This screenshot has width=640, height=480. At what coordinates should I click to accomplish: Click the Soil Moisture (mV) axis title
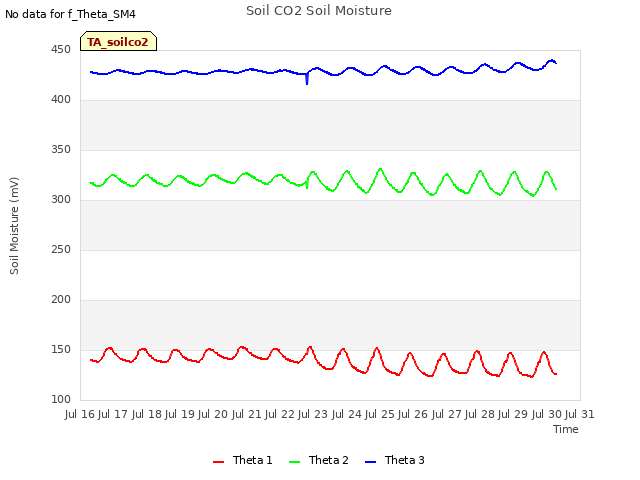tap(14, 226)
